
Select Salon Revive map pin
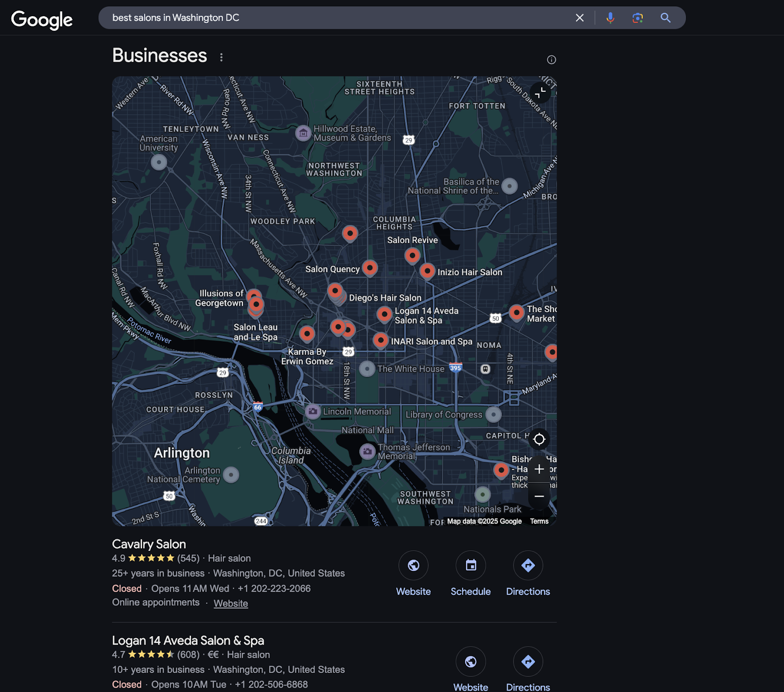pyautogui.click(x=413, y=255)
